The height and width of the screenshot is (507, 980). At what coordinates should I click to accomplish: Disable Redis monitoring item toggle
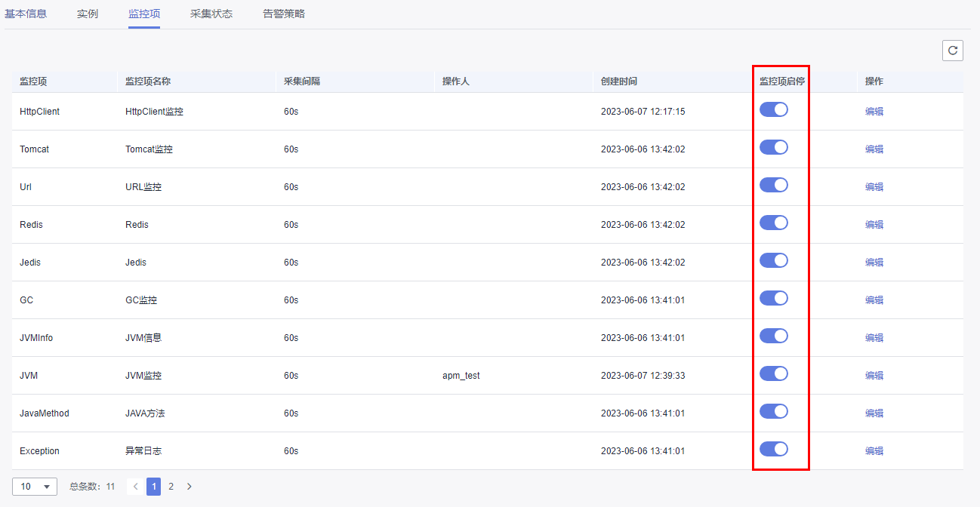(774, 223)
